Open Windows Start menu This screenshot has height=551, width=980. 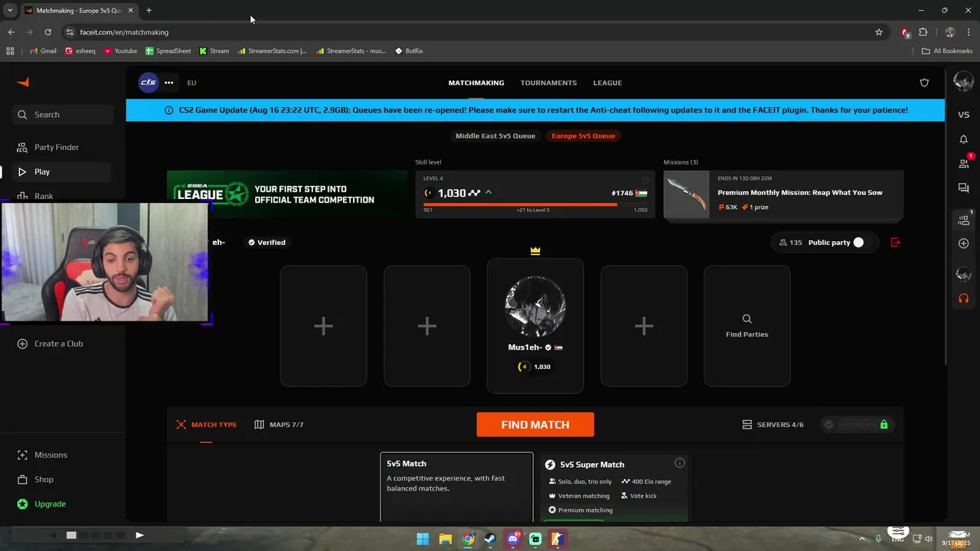click(423, 539)
